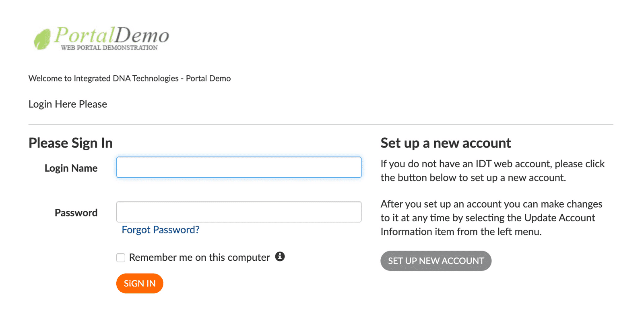Open the Forgot Password? link
The width and height of the screenshot is (644, 326).
(x=160, y=230)
